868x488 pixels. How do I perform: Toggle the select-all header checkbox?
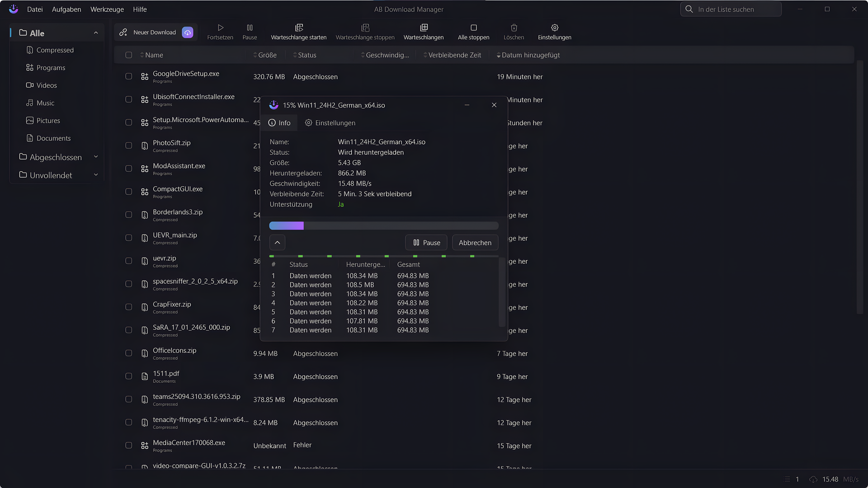click(129, 55)
